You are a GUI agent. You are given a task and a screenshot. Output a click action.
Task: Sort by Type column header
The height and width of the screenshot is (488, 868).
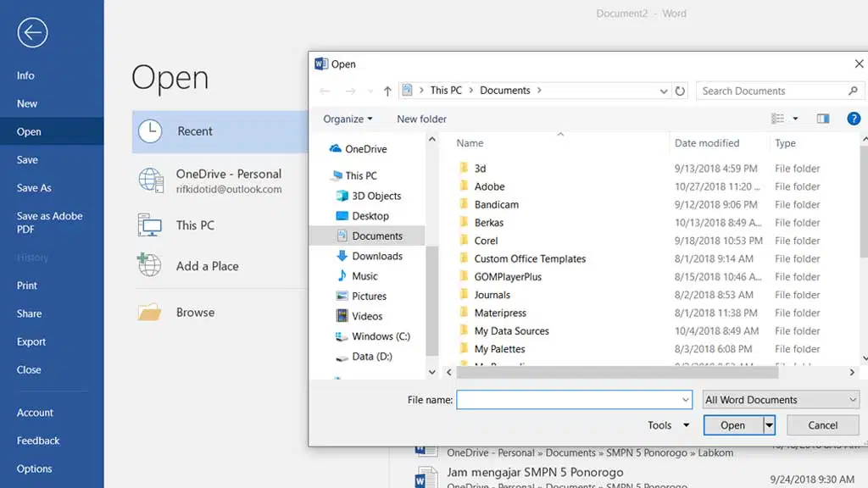[785, 142]
